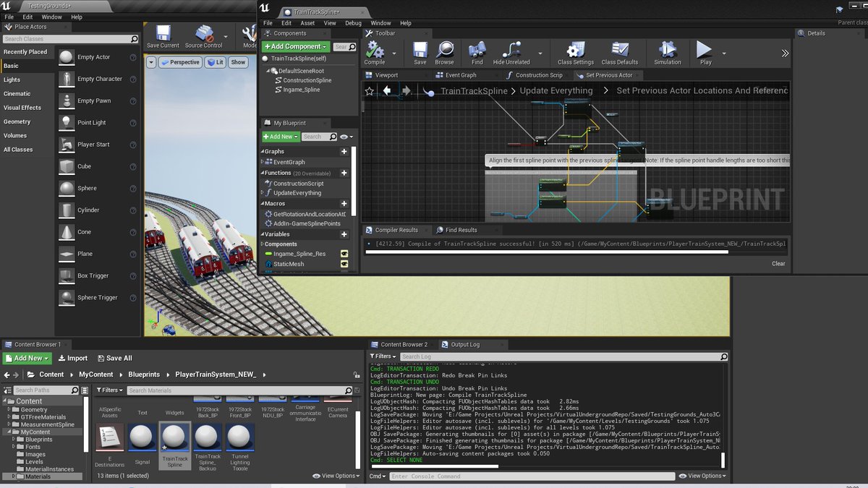This screenshot has width=868, height=488.
Task: Expand the toolbar overflow chevron
Action: 786,53
